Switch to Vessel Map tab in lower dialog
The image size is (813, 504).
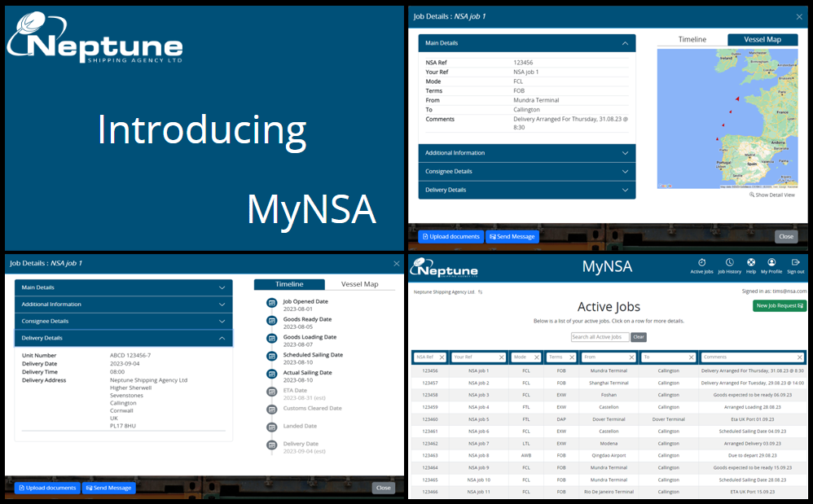pyautogui.click(x=360, y=284)
